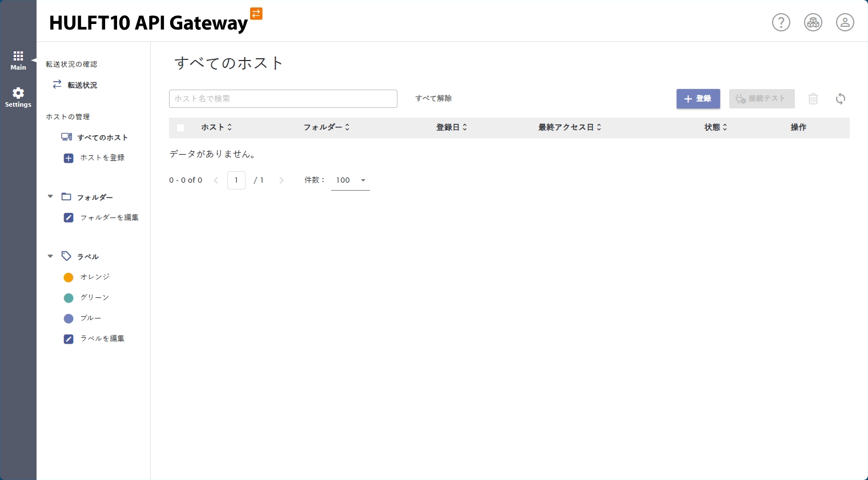Open ラベルを編集 menu item

tap(102, 338)
